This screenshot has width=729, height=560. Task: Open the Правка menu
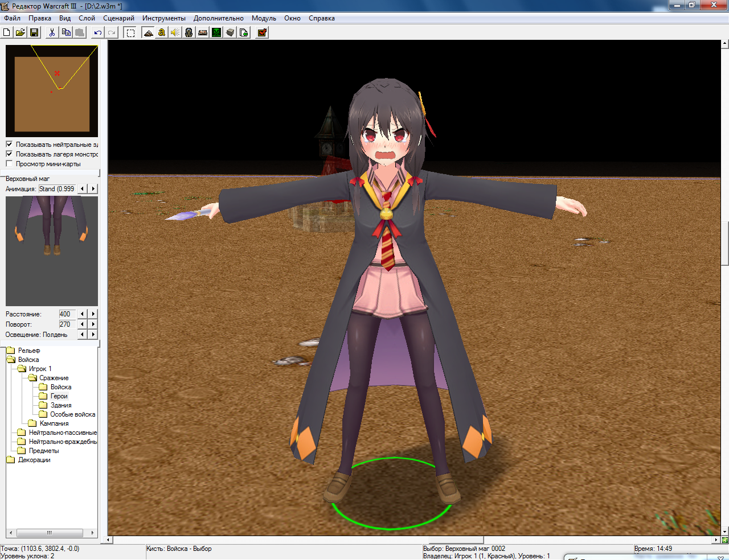click(x=40, y=18)
